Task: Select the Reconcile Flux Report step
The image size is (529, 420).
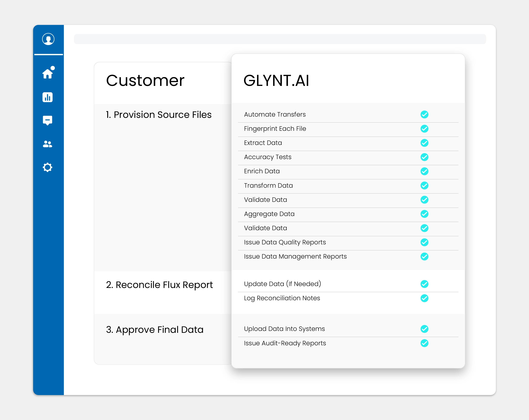Action: (x=159, y=285)
